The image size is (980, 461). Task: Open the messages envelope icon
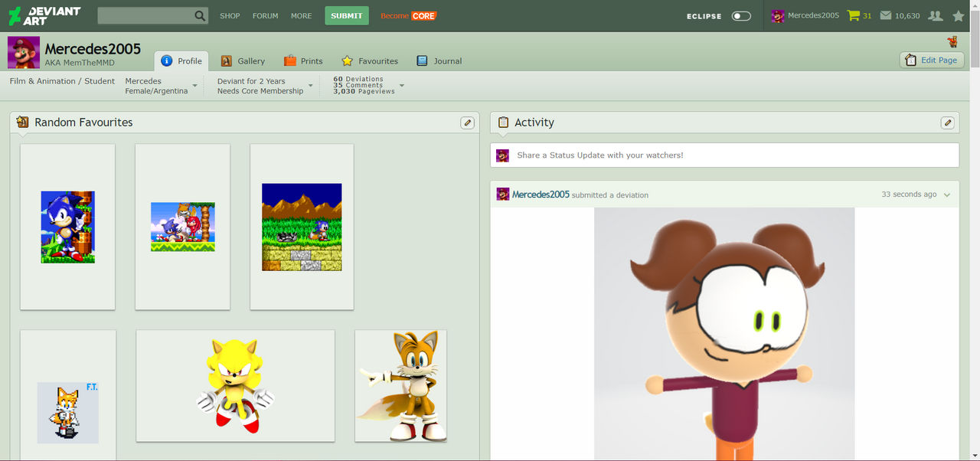pyautogui.click(x=886, y=15)
